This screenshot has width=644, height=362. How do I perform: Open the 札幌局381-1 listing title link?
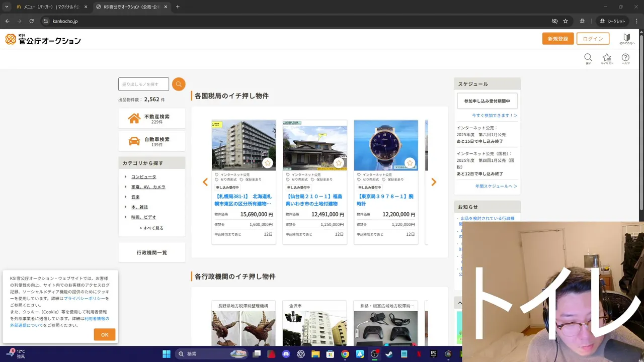(244, 200)
